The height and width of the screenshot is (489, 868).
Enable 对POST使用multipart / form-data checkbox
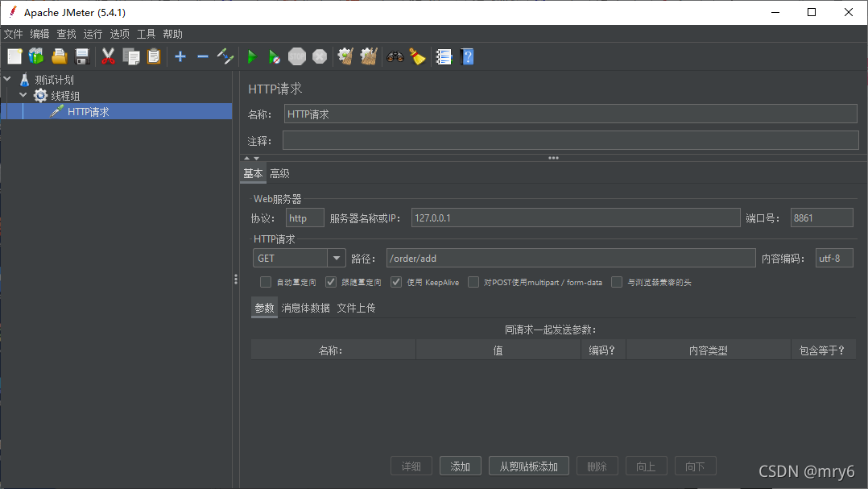473,283
